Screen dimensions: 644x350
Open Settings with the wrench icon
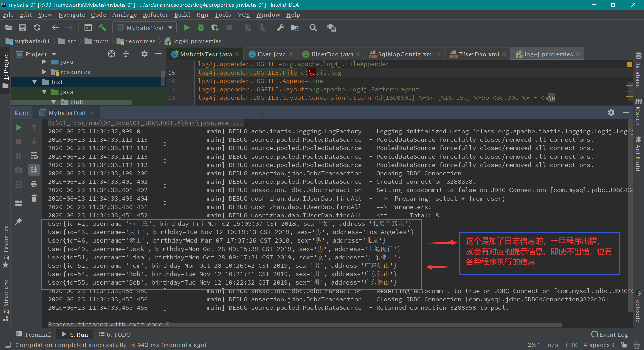(x=280, y=28)
